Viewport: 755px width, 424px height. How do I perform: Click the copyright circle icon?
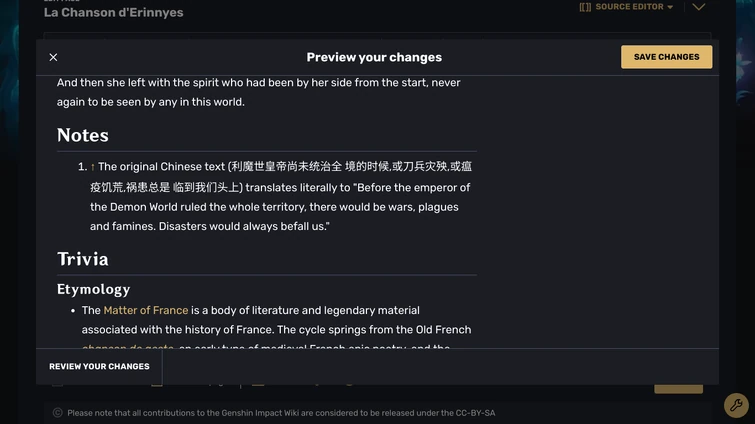[58, 412]
